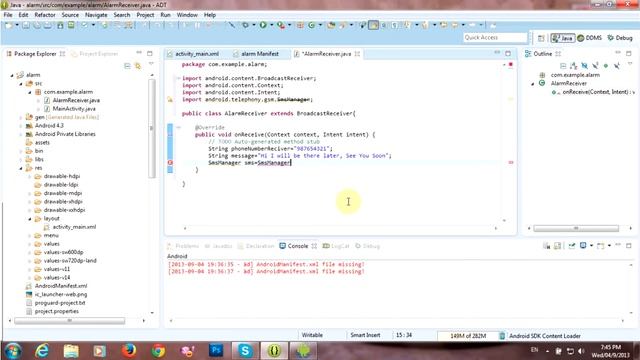Open the Android SDK Manager icon
Image resolution: width=640 pixels, height=360 pixels.
pyautogui.click(x=60, y=25)
